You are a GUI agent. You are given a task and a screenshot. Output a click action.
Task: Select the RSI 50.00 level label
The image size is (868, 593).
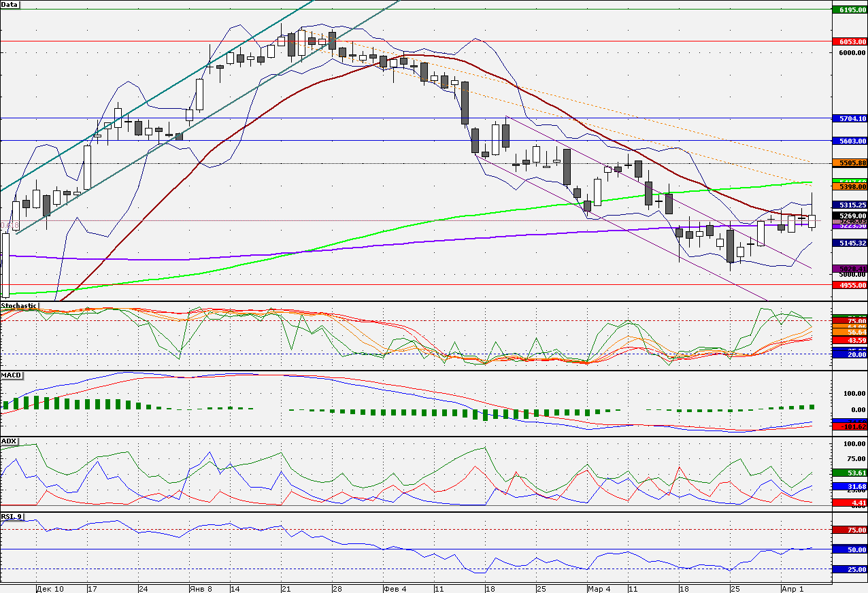pos(849,549)
